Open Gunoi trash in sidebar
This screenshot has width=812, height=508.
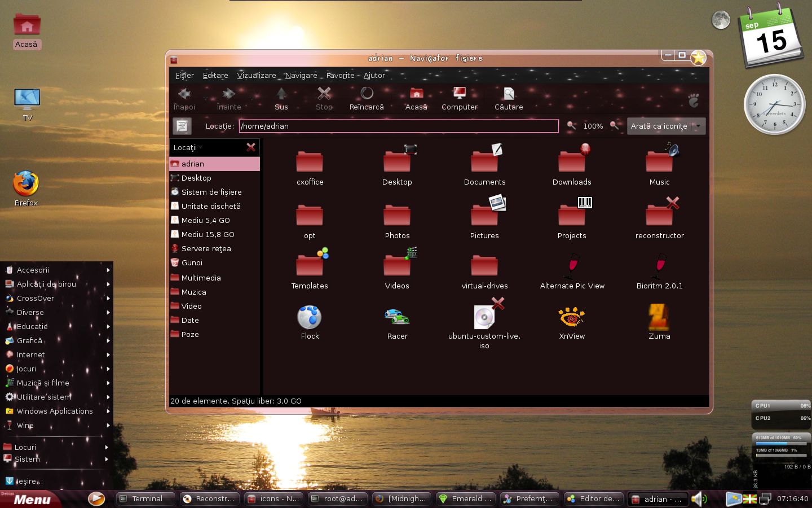click(x=214, y=262)
